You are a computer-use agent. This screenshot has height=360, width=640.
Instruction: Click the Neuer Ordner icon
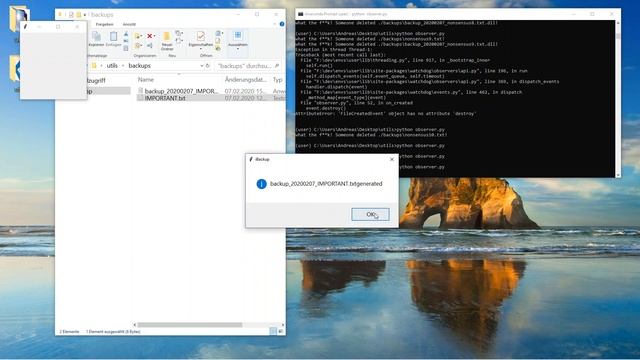[167, 36]
